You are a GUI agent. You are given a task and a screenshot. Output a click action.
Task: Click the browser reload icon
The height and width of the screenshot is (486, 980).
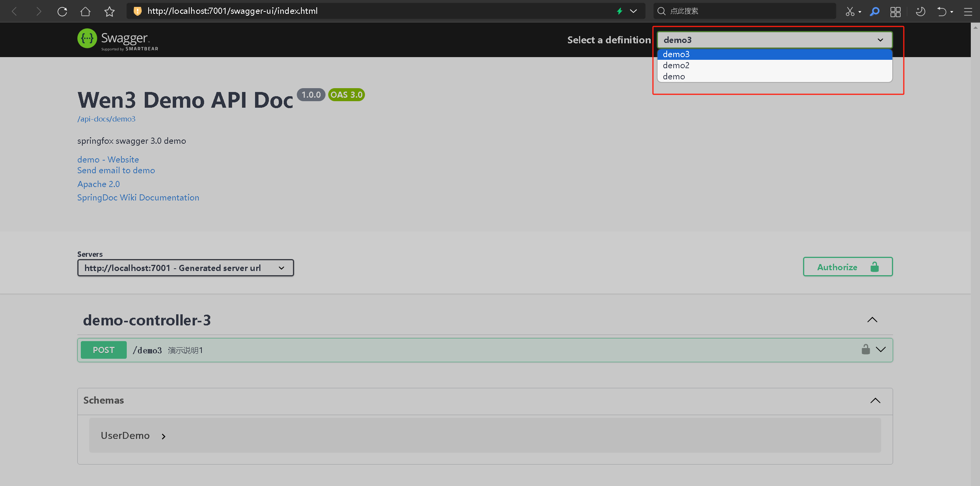(x=62, y=11)
